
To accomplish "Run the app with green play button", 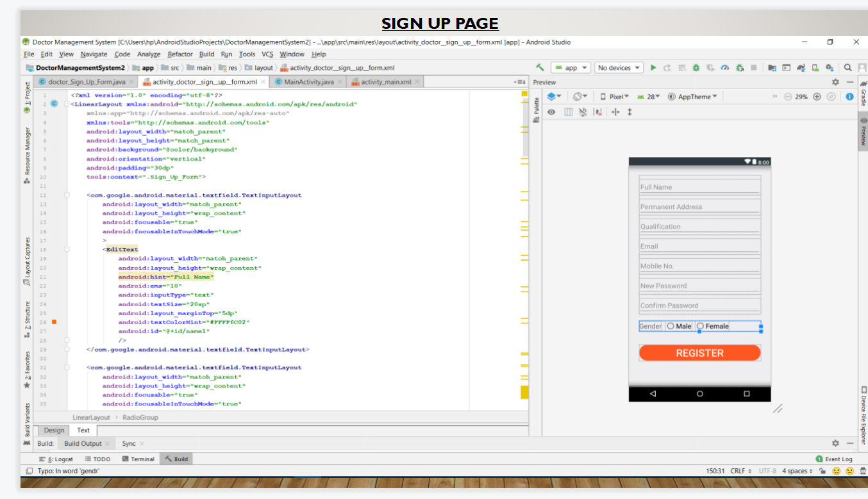I will [653, 67].
